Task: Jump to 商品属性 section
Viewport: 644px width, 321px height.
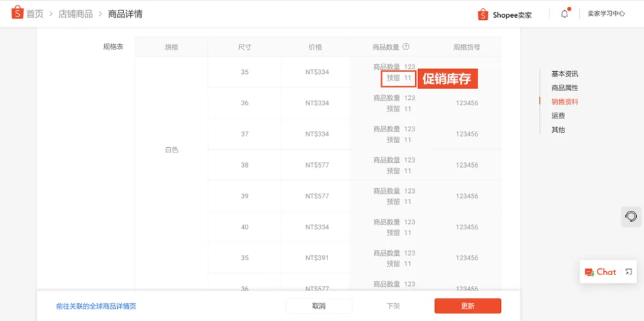Action: [x=565, y=88]
